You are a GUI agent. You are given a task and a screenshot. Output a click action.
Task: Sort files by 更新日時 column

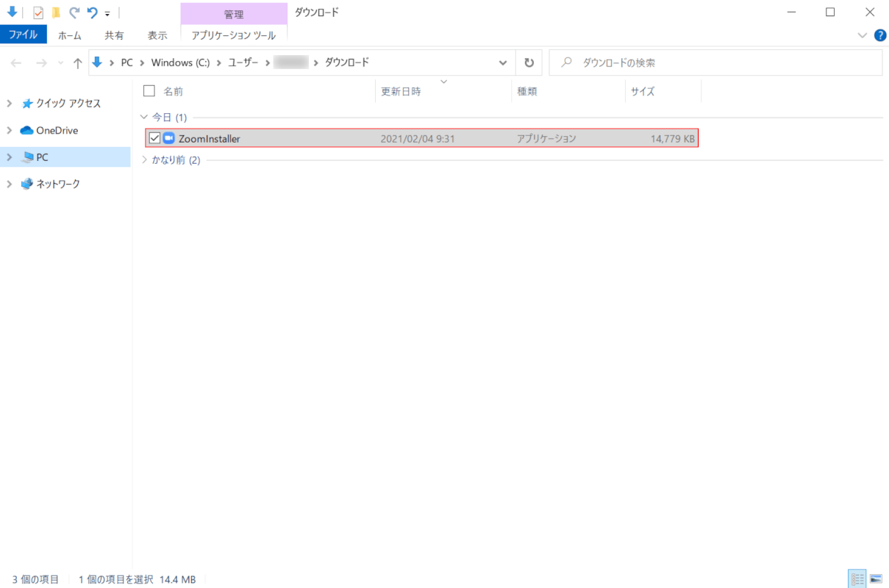point(401,92)
